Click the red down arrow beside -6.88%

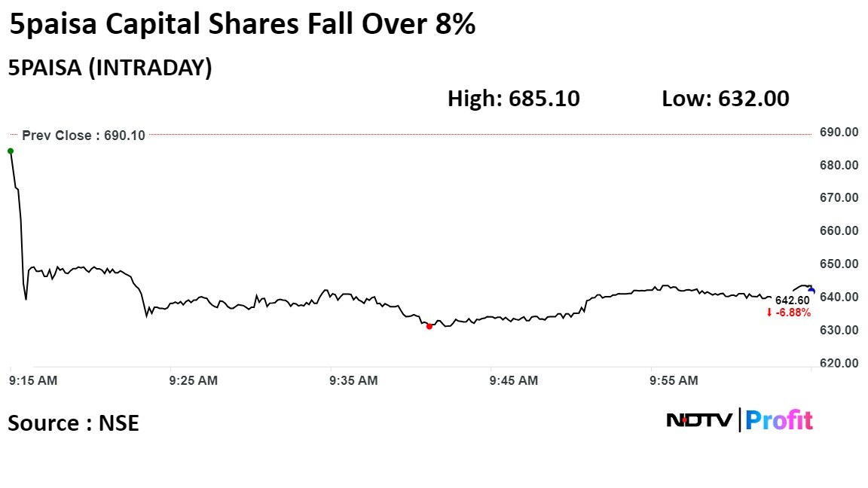tap(769, 313)
